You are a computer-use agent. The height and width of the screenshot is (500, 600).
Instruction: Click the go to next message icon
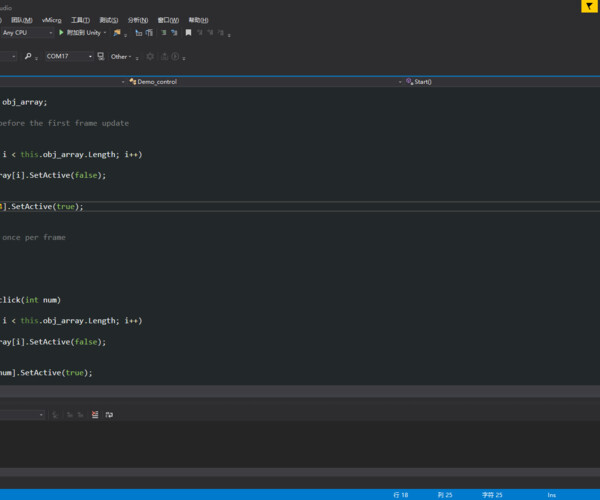coord(80,415)
